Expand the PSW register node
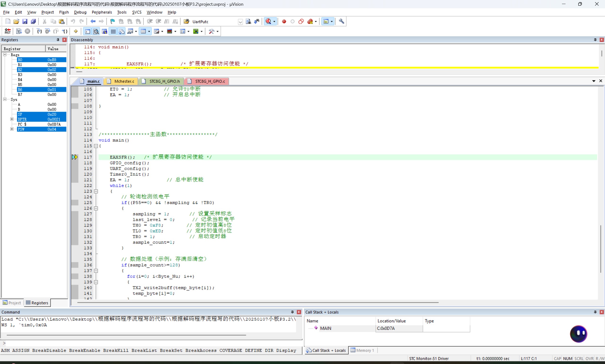This screenshot has width=605, height=364. tap(12, 129)
